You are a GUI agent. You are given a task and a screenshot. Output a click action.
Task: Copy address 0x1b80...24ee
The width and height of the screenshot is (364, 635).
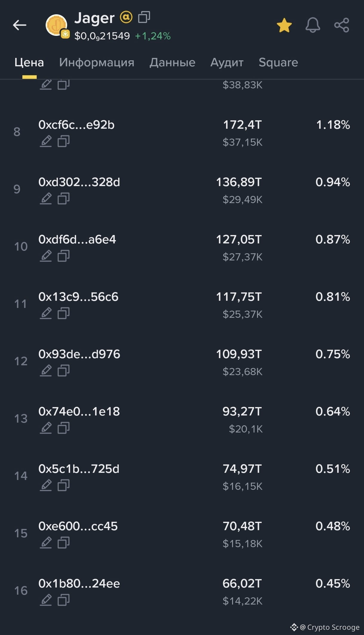point(64,600)
